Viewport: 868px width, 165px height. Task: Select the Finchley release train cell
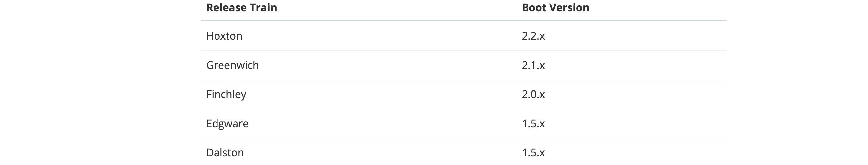coord(226,94)
